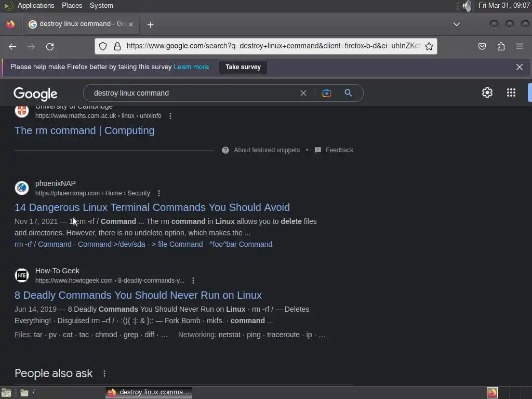
Task: Click Learn more about the Firefox survey
Action: pyautogui.click(x=191, y=67)
